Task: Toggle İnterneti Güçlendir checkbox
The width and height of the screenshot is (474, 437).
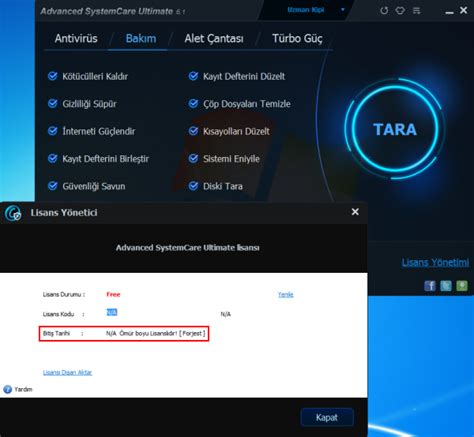Action: [52, 131]
